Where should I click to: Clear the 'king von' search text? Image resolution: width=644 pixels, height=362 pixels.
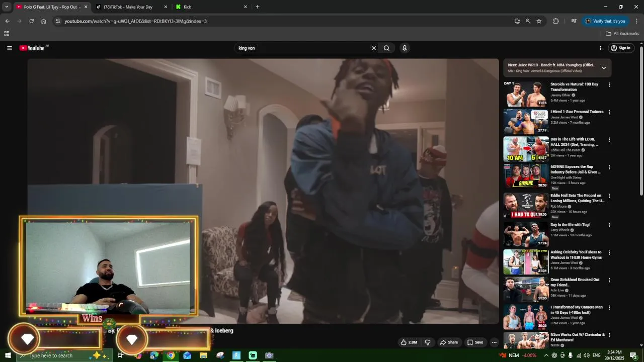click(374, 48)
